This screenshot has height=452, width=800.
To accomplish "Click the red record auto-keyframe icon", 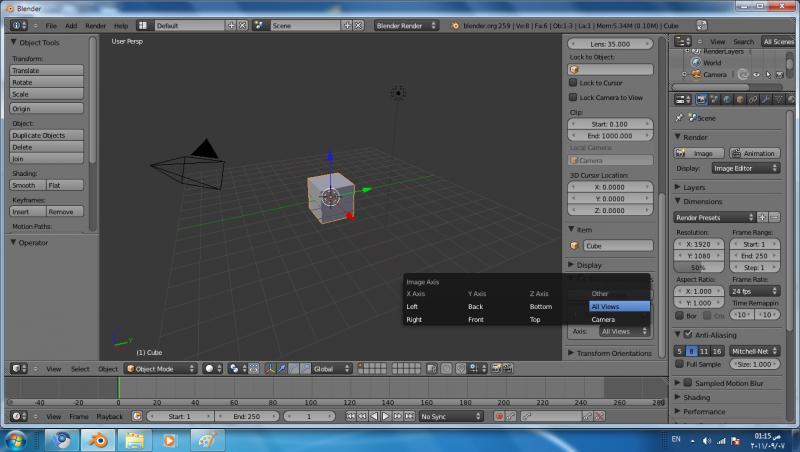I will pyautogui.click(x=499, y=416).
